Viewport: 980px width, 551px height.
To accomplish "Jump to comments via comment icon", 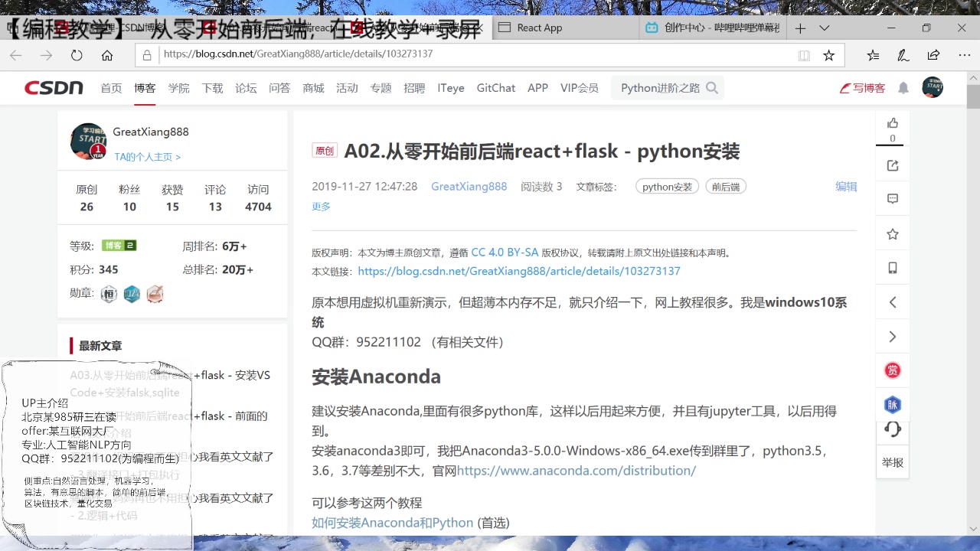I will pyautogui.click(x=893, y=199).
